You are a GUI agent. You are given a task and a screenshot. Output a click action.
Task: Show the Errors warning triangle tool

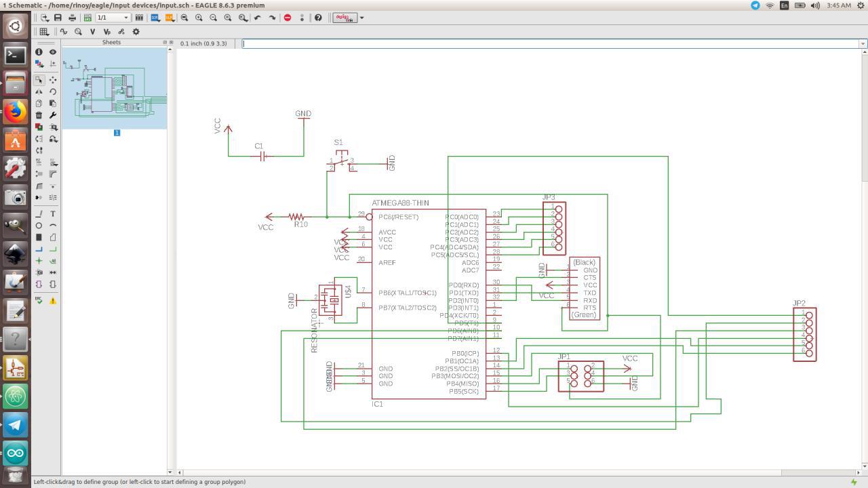click(53, 300)
